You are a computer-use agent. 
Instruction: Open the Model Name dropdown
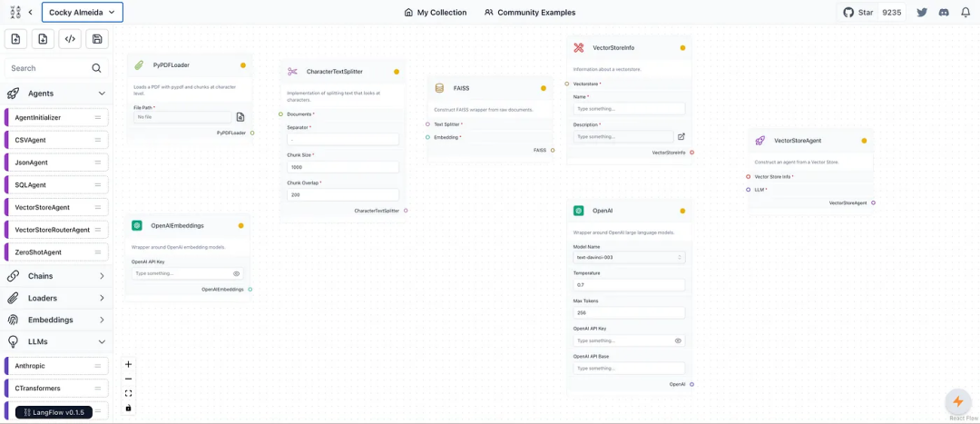[x=629, y=257]
